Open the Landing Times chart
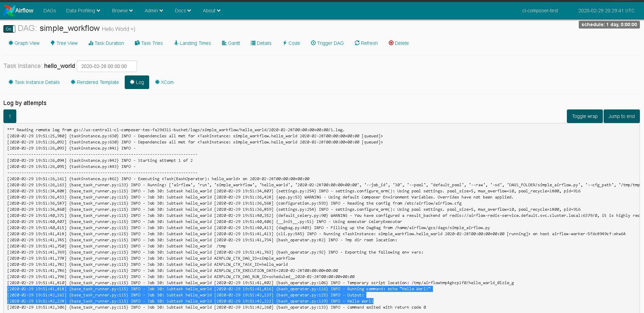Image resolution: width=644 pixels, height=313 pixels. tap(192, 43)
